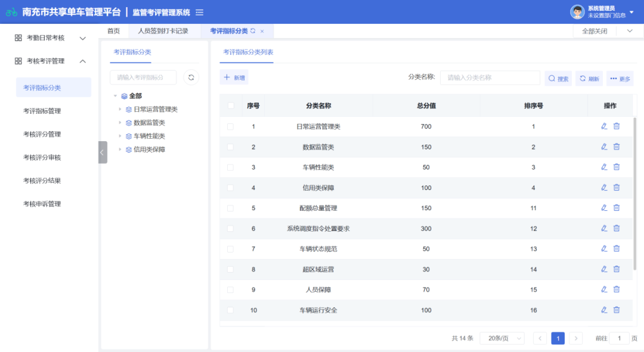Screen dimensions: 644x352
Task: Open the user account dropdown arrow
Action: point(631,13)
